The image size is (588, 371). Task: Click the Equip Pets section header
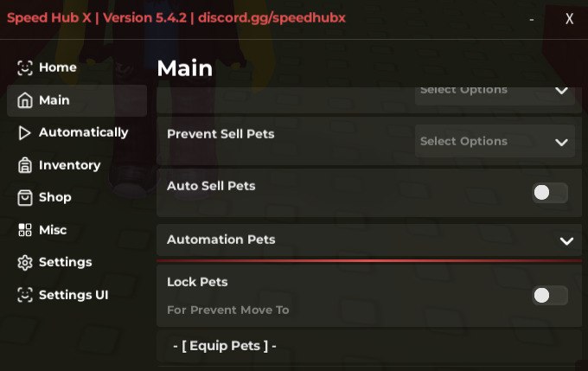(225, 346)
